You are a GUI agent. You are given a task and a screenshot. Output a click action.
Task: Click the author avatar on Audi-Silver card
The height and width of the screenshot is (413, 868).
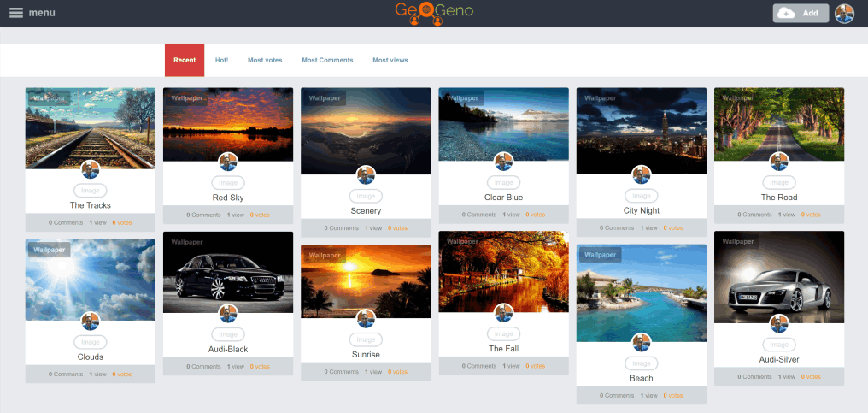pos(779,323)
